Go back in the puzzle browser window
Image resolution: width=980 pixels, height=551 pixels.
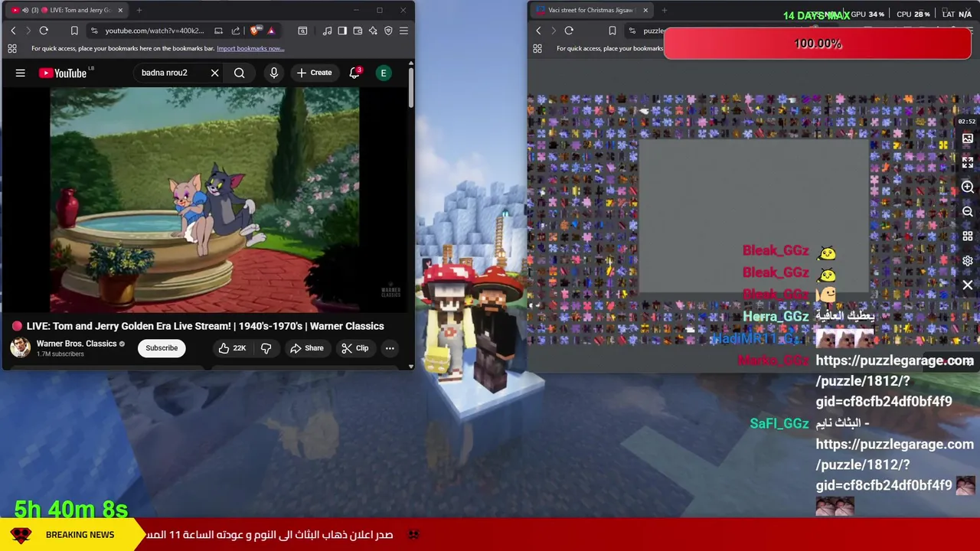(538, 31)
